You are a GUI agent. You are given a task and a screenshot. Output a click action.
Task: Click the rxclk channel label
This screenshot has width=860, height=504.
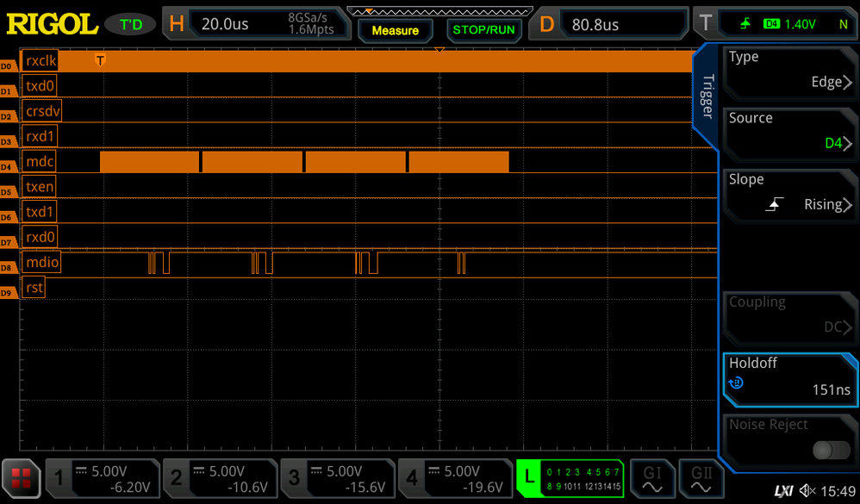pyautogui.click(x=40, y=60)
